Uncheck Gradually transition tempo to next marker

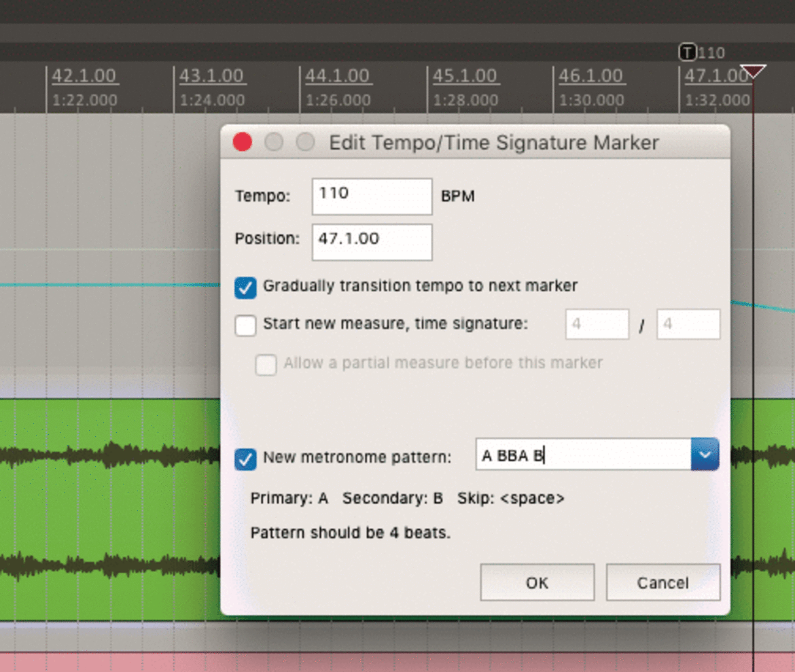pyautogui.click(x=245, y=287)
